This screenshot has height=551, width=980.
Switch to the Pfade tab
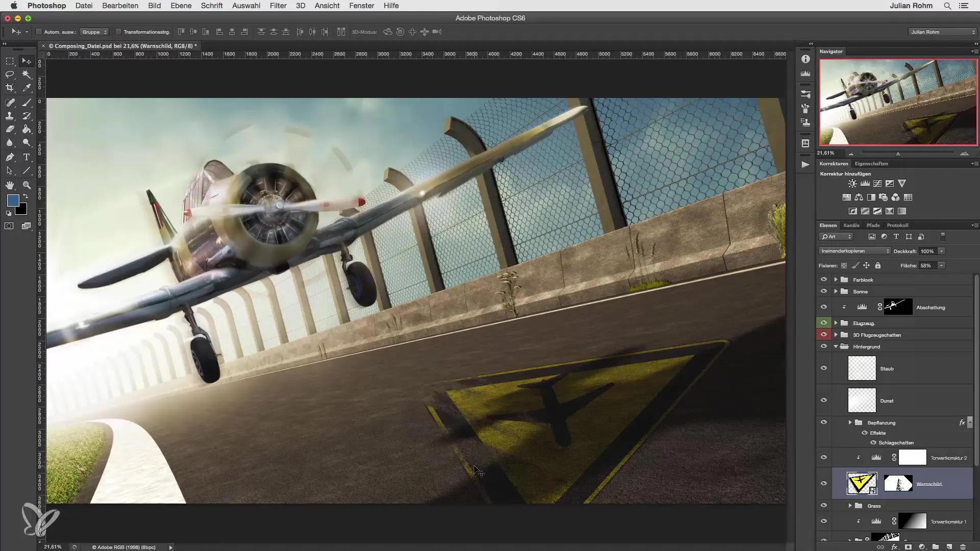[x=873, y=225]
